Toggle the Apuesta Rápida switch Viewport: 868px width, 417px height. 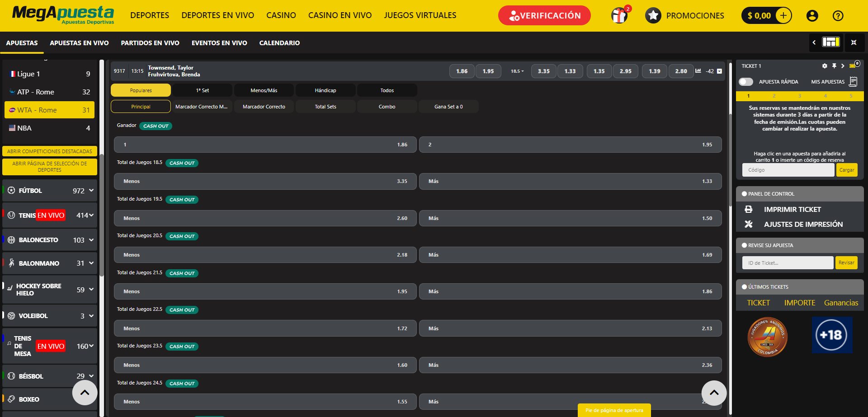tap(746, 82)
